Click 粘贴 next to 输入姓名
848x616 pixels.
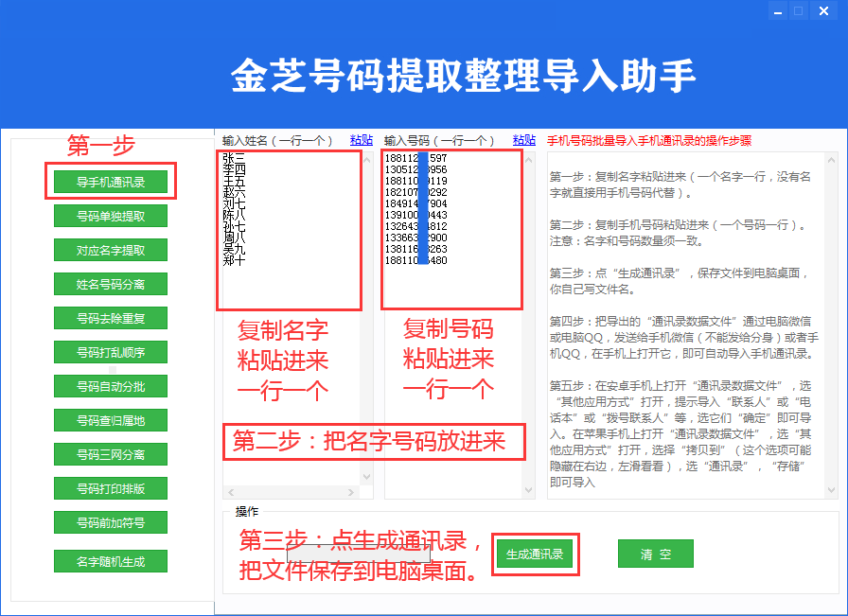point(362,139)
